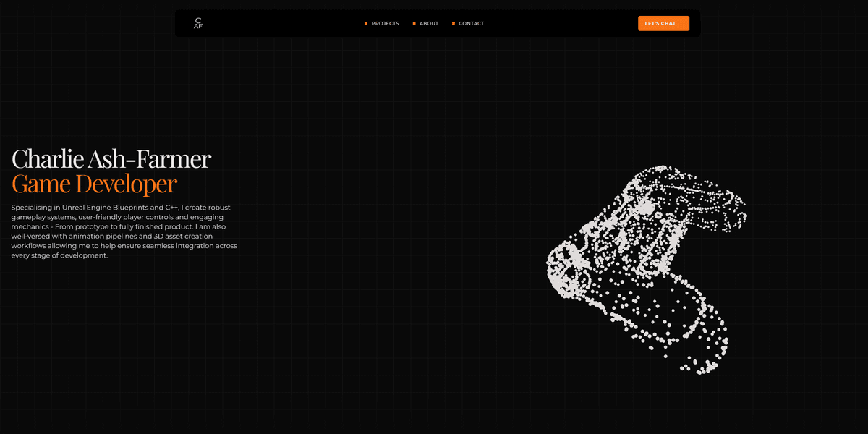Click the CAF monogram logo
The width and height of the screenshot is (868, 434).
point(197,23)
